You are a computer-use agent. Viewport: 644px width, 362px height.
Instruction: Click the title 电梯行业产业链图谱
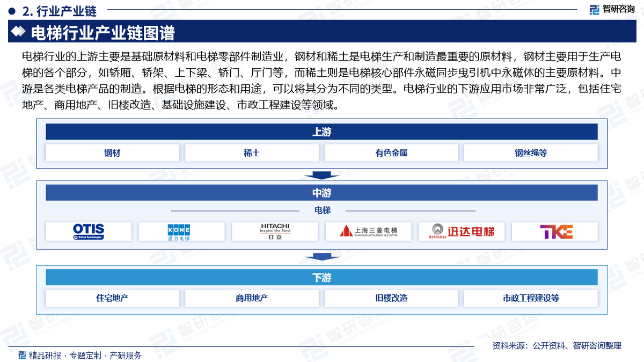tap(103, 33)
